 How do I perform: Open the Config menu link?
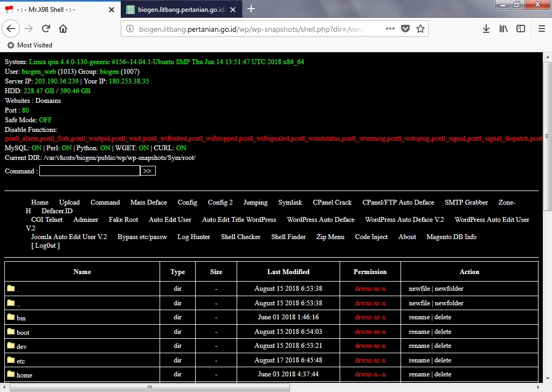point(187,202)
